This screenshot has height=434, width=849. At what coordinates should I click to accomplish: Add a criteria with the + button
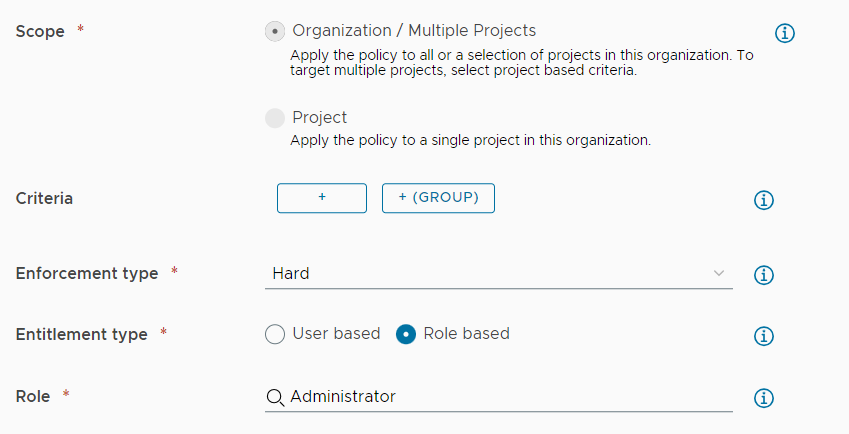(x=322, y=198)
